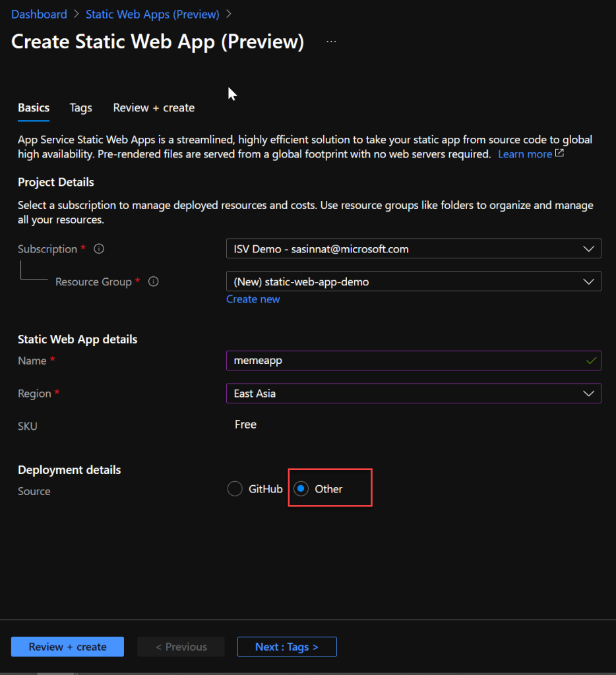Select the Other source radio button
The image size is (616, 675).
[301, 488]
